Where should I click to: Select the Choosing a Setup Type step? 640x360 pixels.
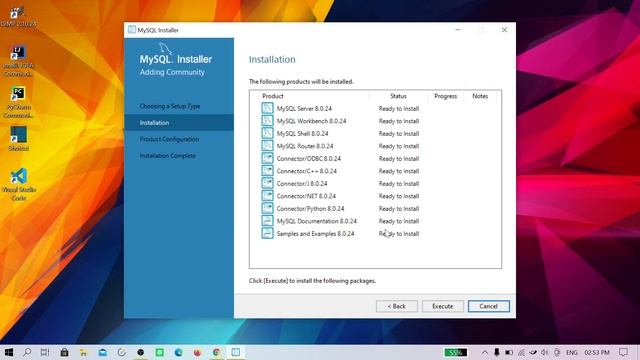170,106
